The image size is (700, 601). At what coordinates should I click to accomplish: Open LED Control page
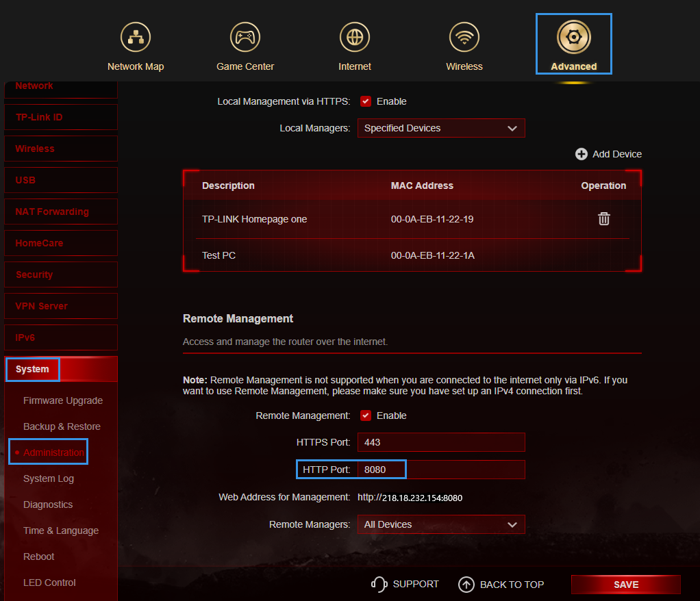[49, 583]
